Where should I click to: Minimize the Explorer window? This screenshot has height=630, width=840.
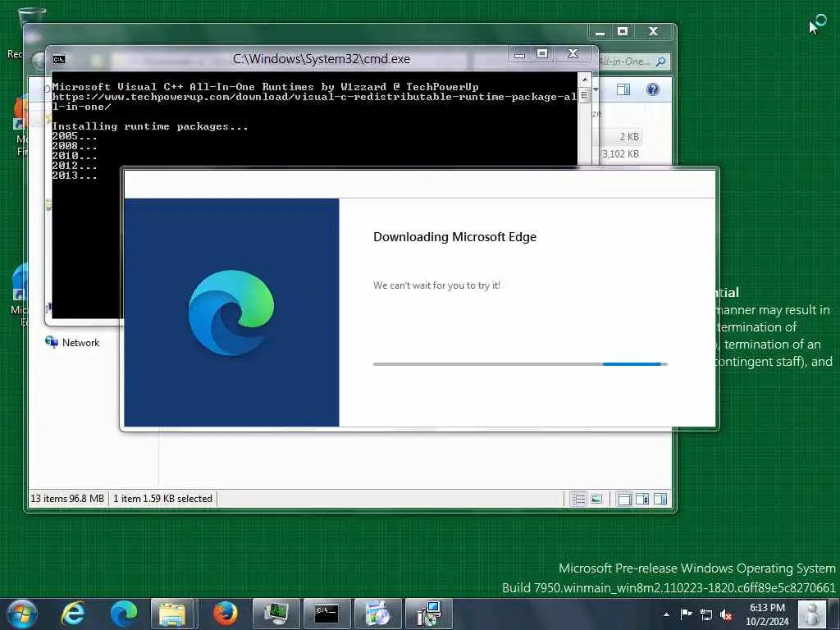600,32
